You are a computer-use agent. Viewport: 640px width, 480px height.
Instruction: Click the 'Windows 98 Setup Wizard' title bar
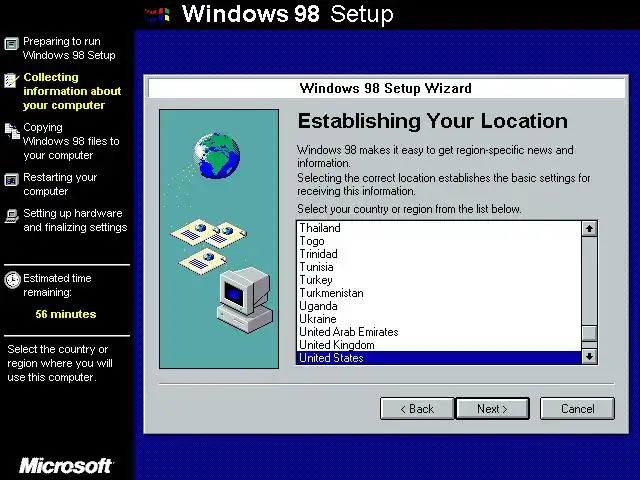coord(386,88)
